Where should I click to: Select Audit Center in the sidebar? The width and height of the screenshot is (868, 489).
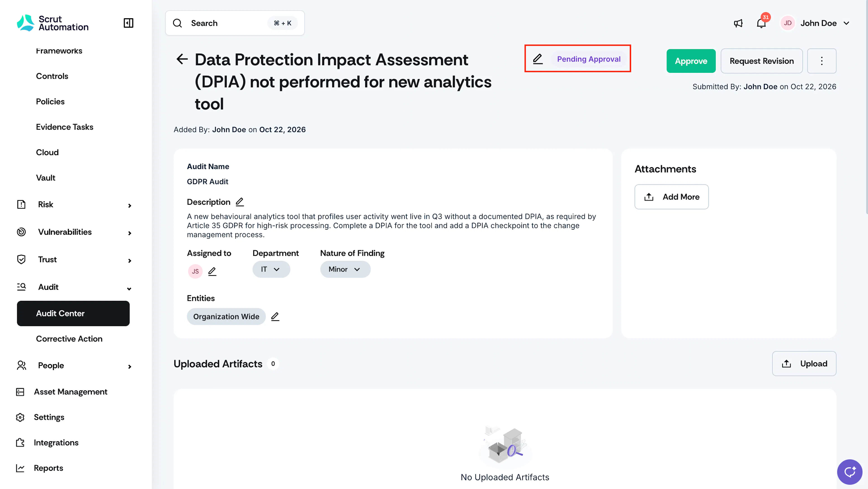point(73,313)
